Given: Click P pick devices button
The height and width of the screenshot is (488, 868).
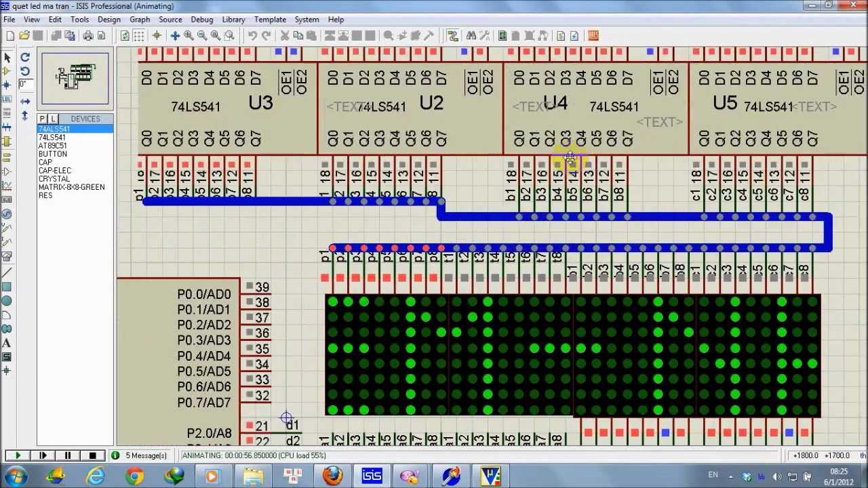Looking at the screenshot, I should click(x=42, y=119).
